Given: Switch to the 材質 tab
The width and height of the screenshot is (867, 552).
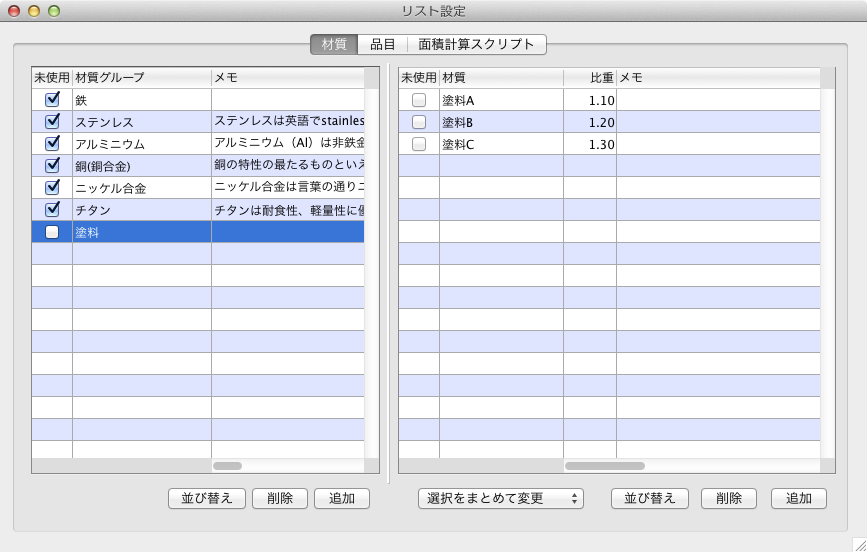Looking at the screenshot, I should pyautogui.click(x=334, y=44).
